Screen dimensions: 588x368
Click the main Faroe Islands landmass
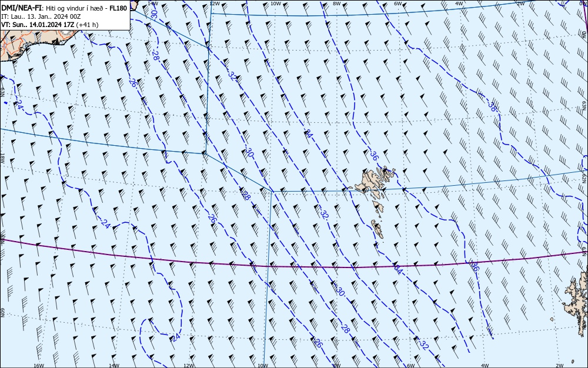(373, 182)
